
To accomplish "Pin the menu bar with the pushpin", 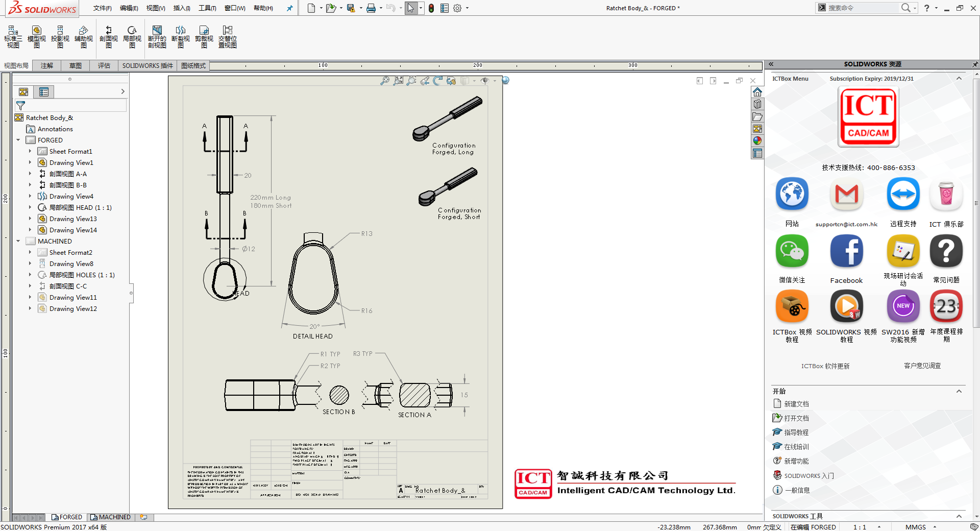I will pos(290,8).
